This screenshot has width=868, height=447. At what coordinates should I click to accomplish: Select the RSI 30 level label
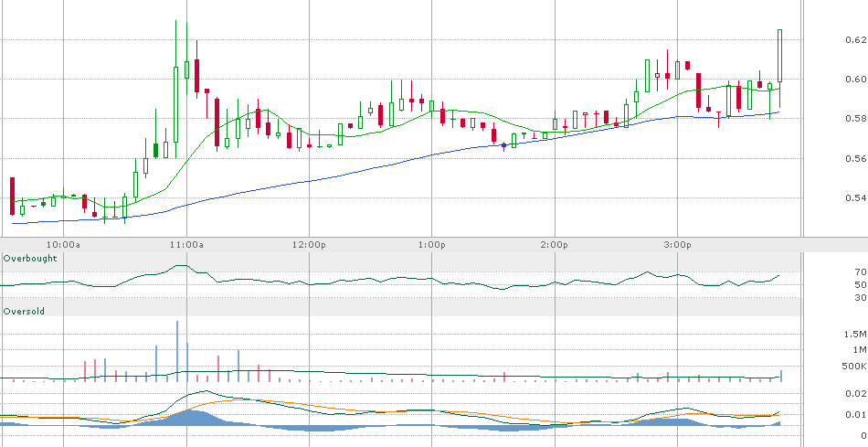coord(861,297)
